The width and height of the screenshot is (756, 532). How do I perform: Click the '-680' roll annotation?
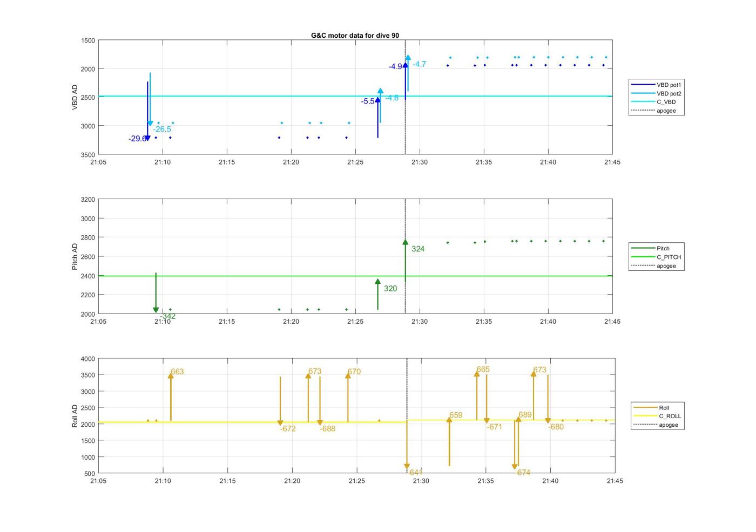click(x=556, y=427)
